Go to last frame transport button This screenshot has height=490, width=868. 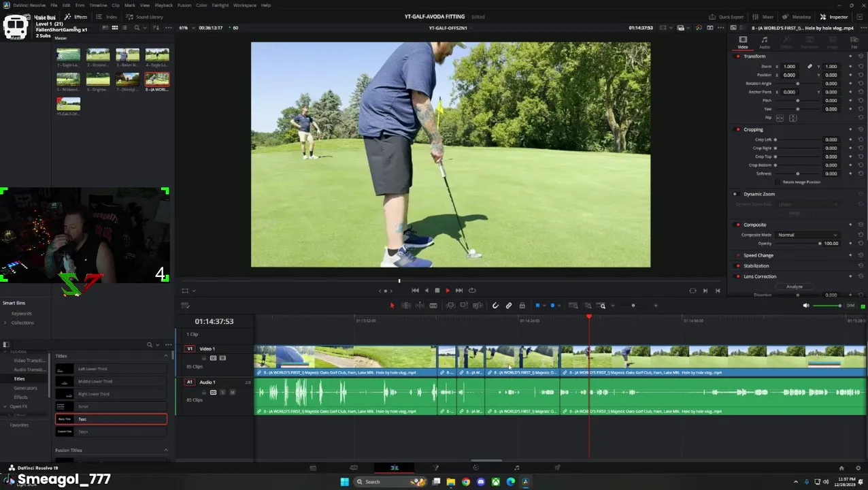click(459, 291)
